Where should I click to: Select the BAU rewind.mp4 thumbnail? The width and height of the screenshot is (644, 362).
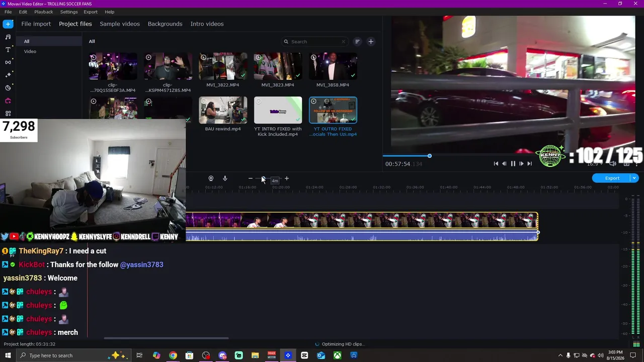pos(223,110)
